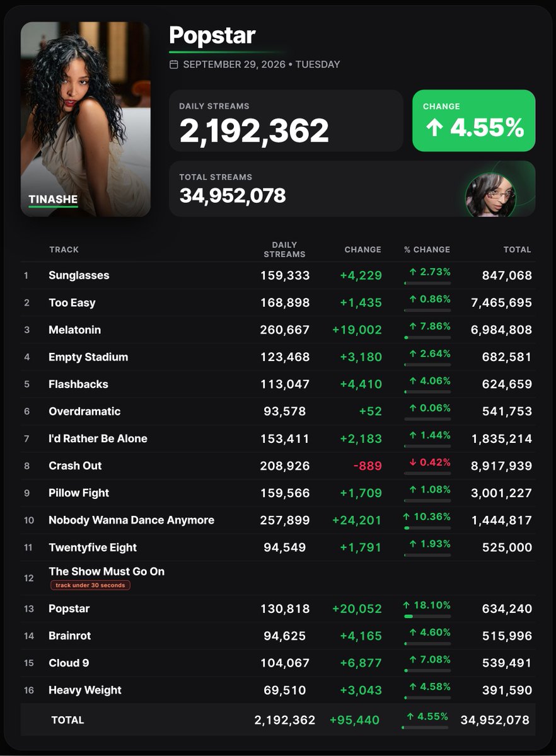Click the total value 391,590
This screenshot has width=556, height=756.
tap(507, 690)
